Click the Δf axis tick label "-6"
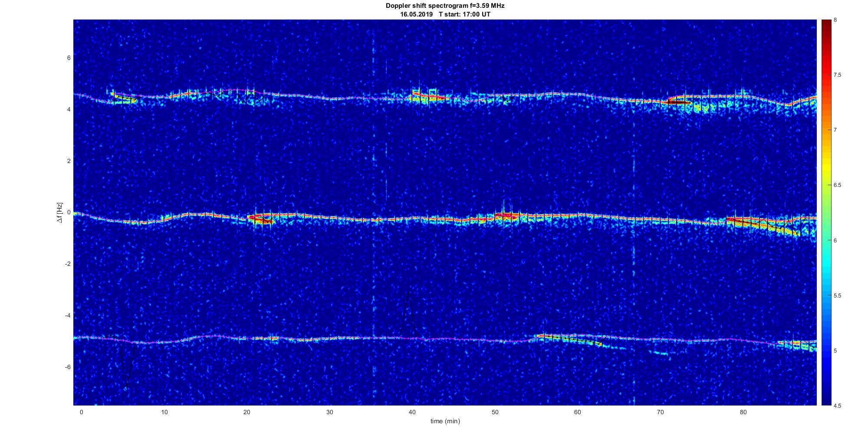This screenshot has width=868, height=435. [68, 367]
